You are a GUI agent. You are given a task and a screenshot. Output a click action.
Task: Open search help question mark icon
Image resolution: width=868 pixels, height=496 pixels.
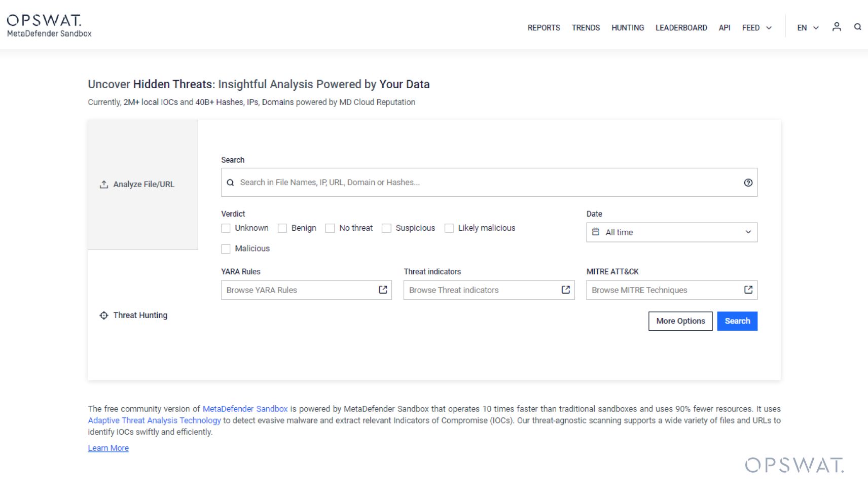coord(748,183)
